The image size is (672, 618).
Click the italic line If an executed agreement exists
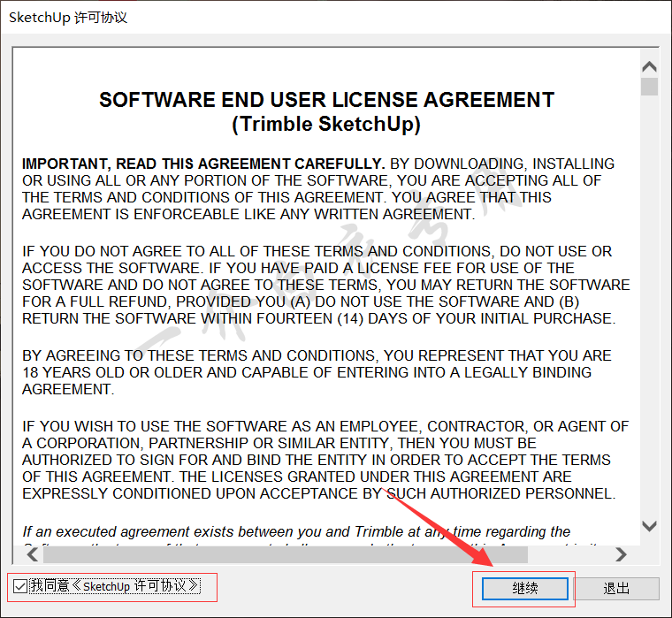pos(296,532)
